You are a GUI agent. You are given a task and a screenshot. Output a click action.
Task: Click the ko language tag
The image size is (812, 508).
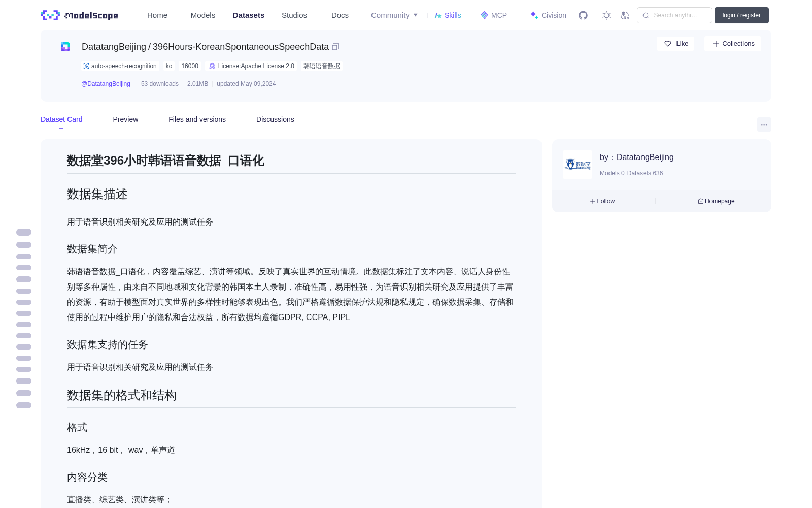click(x=169, y=66)
